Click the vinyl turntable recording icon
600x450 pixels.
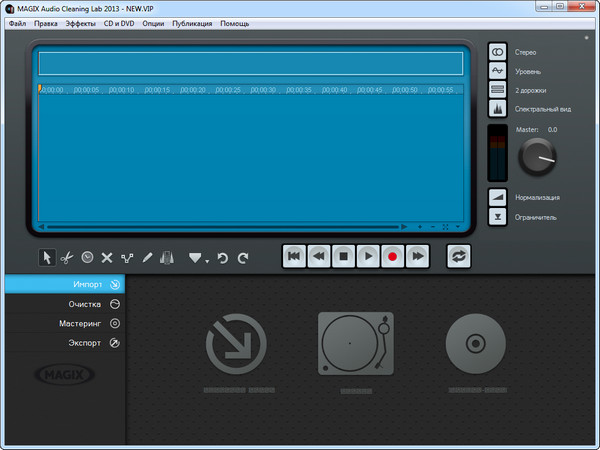(x=356, y=343)
